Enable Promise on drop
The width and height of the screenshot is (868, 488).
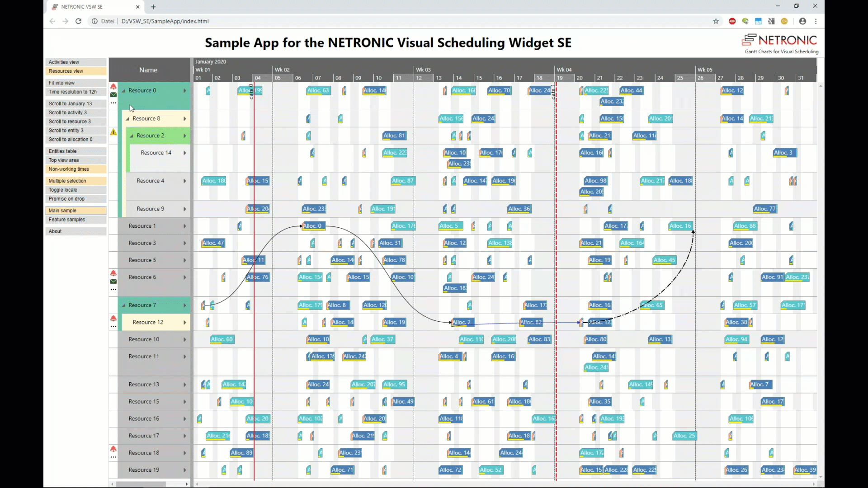click(75, 199)
